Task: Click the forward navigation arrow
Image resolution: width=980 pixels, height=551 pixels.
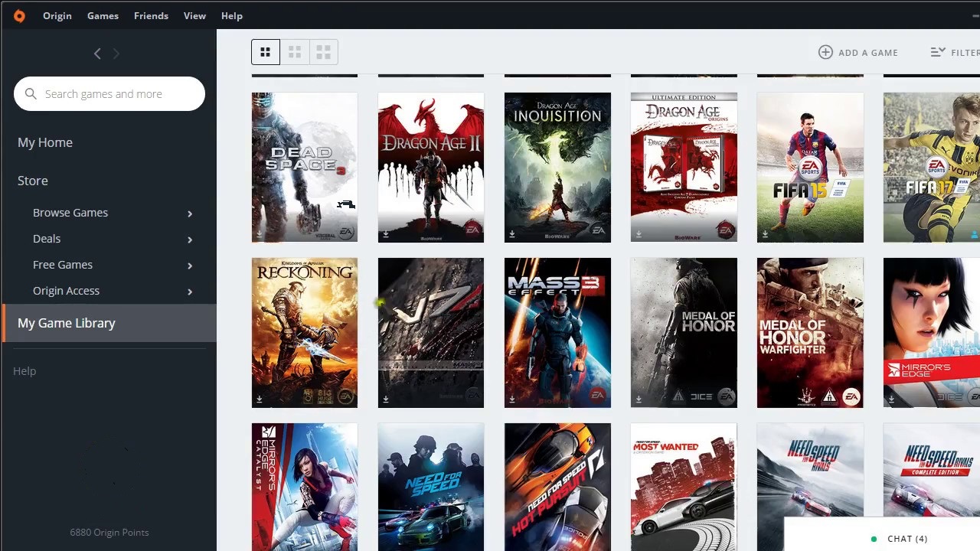Action: pyautogui.click(x=116, y=54)
